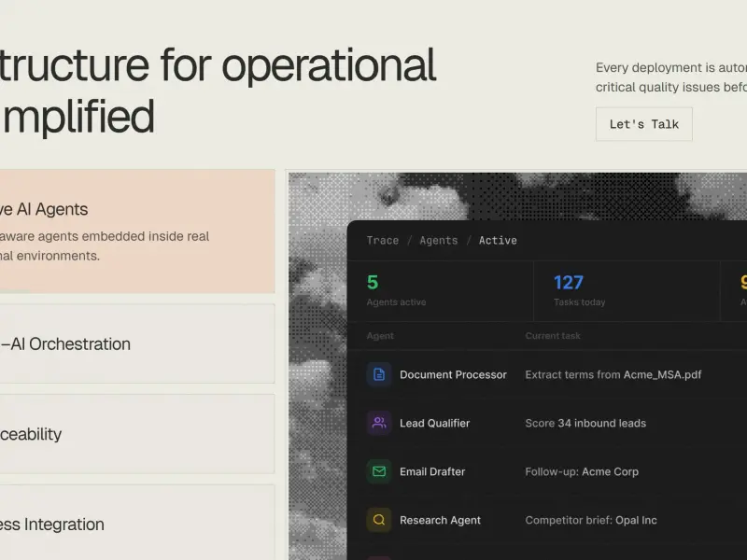
Task: Select the Agents breadcrumb
Action: [x=438, y=241]
